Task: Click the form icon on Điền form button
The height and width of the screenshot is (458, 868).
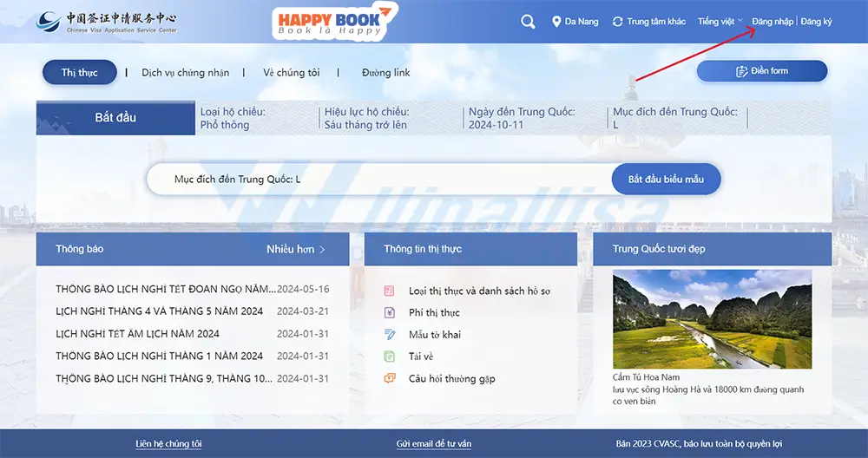Action: (741, 71)
